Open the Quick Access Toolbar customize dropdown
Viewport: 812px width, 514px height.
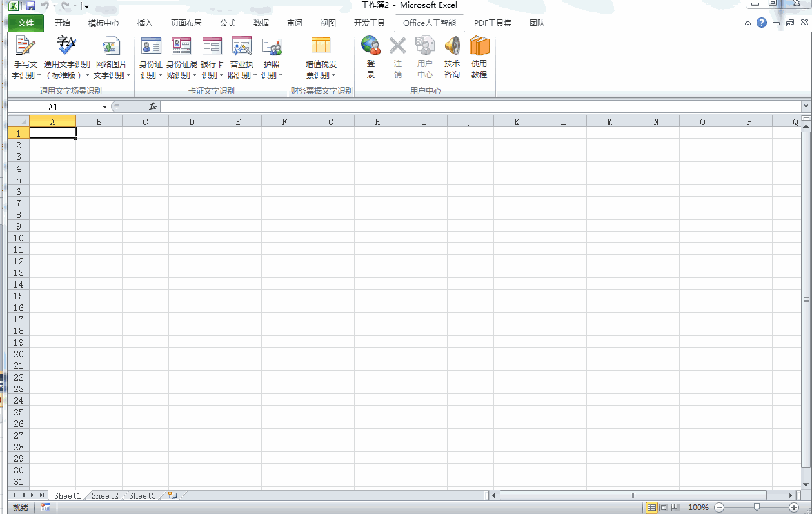(86, 6)
